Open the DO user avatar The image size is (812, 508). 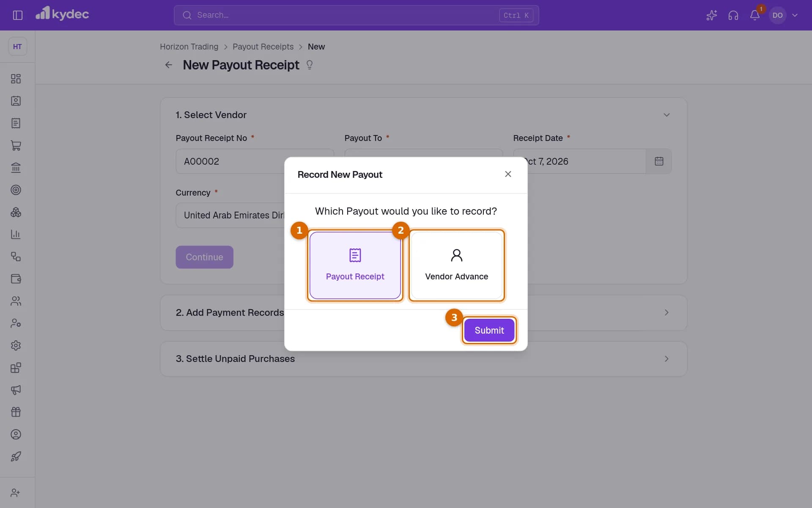pyautogui.click(x=777, y=15)
